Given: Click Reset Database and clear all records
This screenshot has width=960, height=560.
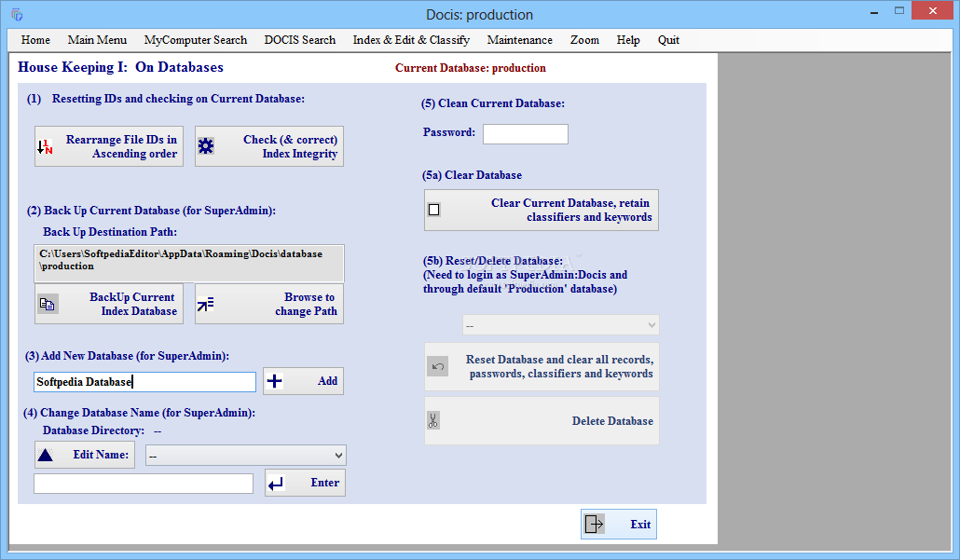Looking at the screenshot, I should click(542, 366).
